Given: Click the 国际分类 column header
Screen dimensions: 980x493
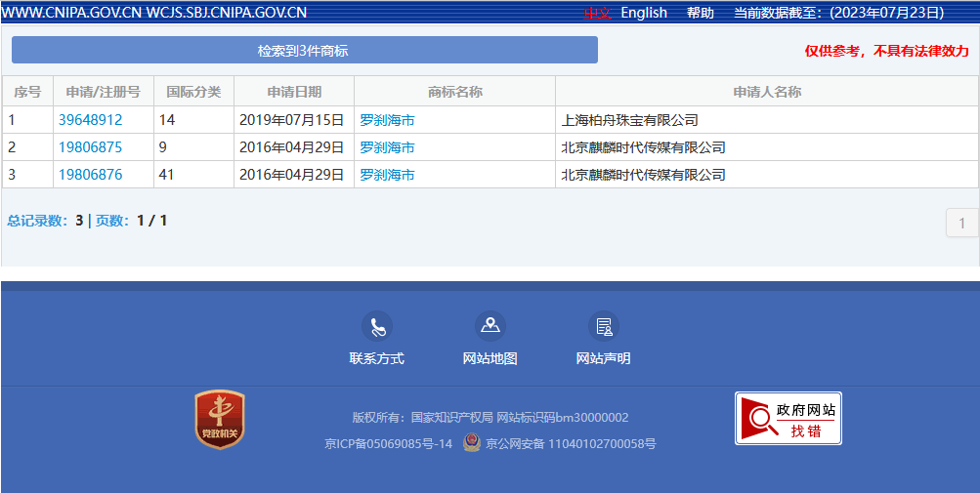Looking at the screenshot, I should (x=193, y=92).
